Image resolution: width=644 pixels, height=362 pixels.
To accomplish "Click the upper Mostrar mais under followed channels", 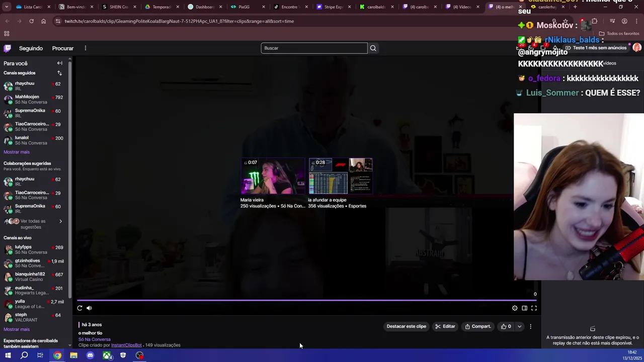I will [x=17, y=152].
